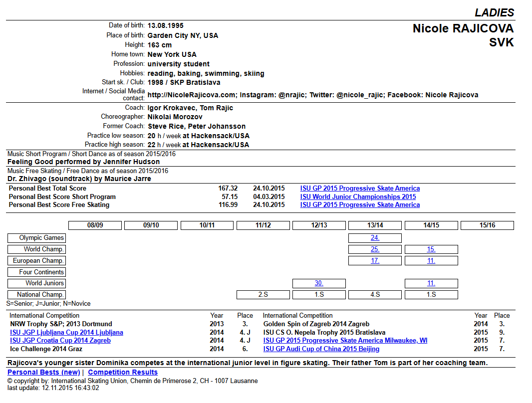This screenshot has width=532, height=403.
Task: Click the Four Continents row label
Action: click(36, 272)
